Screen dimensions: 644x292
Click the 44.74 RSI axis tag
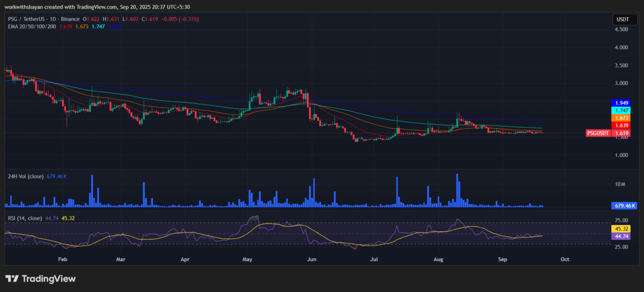tap(621, 236)
